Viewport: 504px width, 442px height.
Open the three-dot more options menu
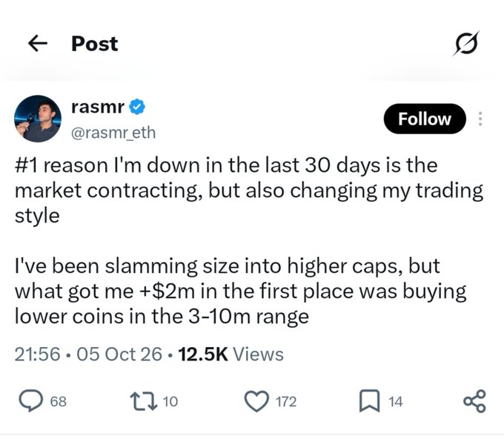(480, 119)
